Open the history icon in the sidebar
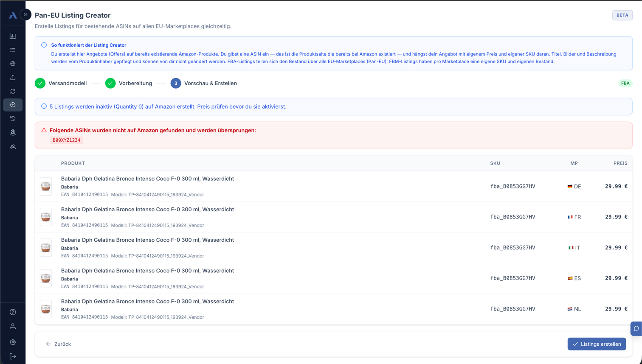 pyautogui.click(x=13, y=119)
